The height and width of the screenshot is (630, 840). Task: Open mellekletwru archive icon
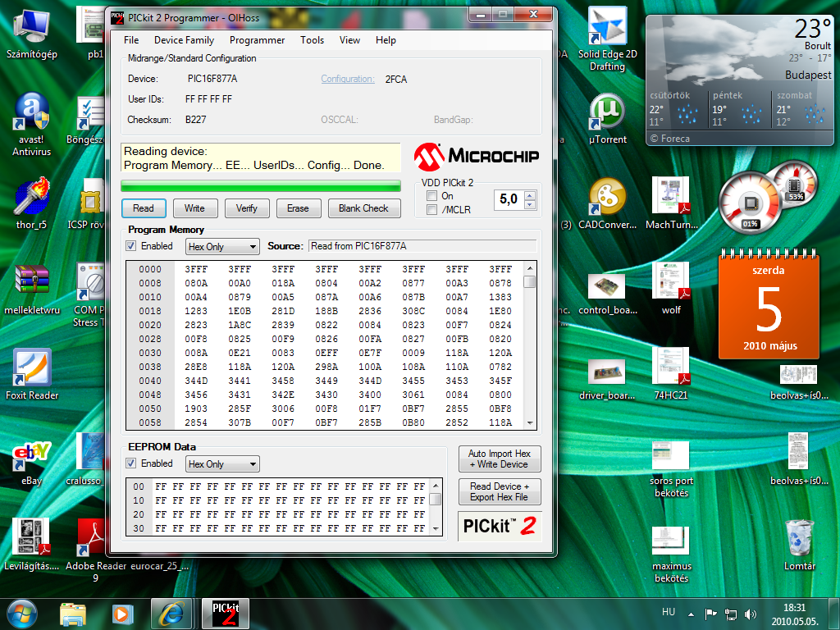point(32,290)
